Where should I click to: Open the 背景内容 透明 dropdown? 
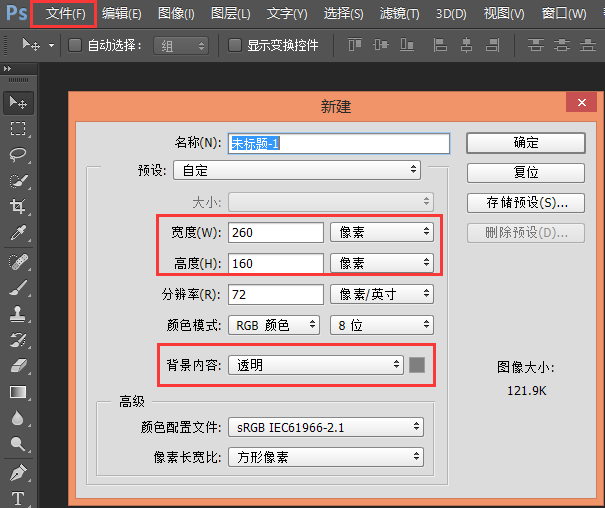pyautogui.click(x=316, y=365)
